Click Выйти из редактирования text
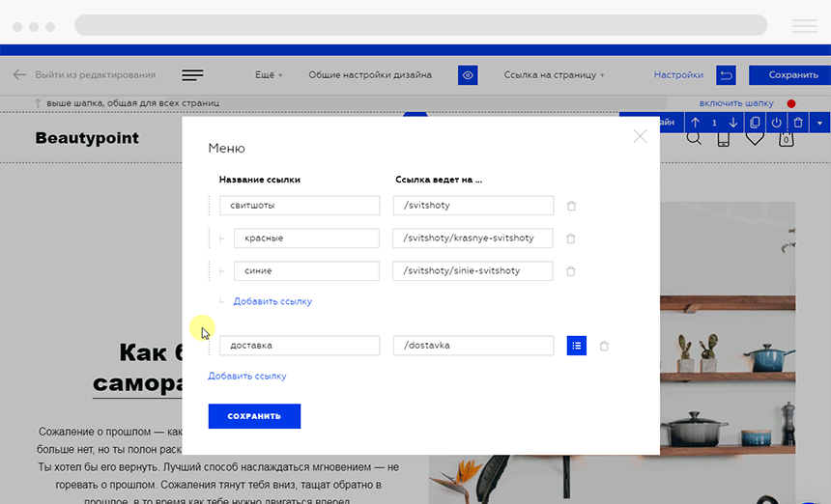 coord(96,75)
